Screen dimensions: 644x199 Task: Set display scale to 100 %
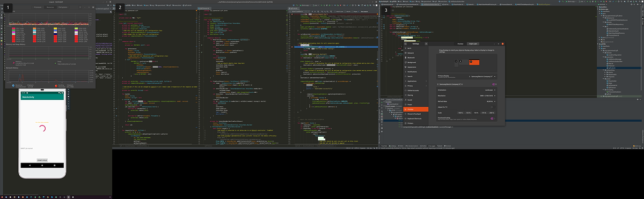460,113
